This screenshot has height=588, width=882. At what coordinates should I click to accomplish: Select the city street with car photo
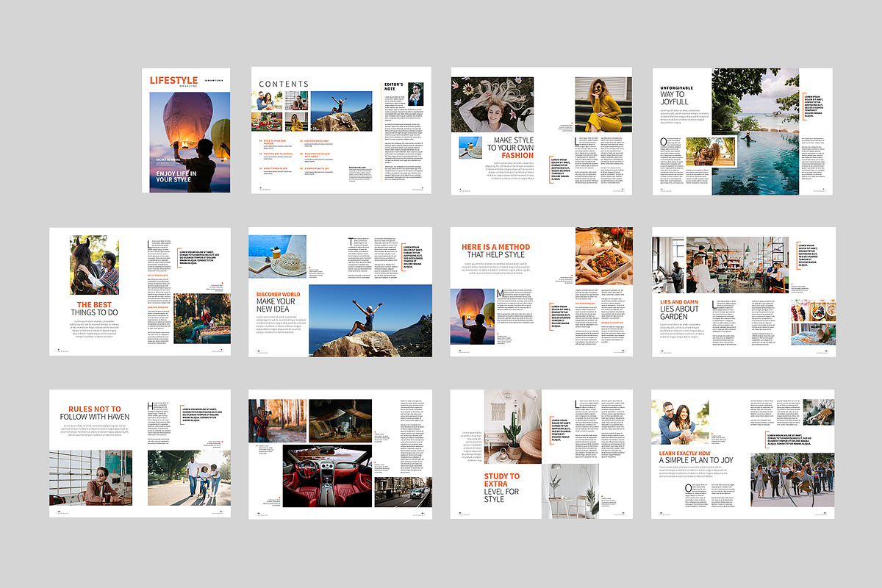(x=404, y=492)
